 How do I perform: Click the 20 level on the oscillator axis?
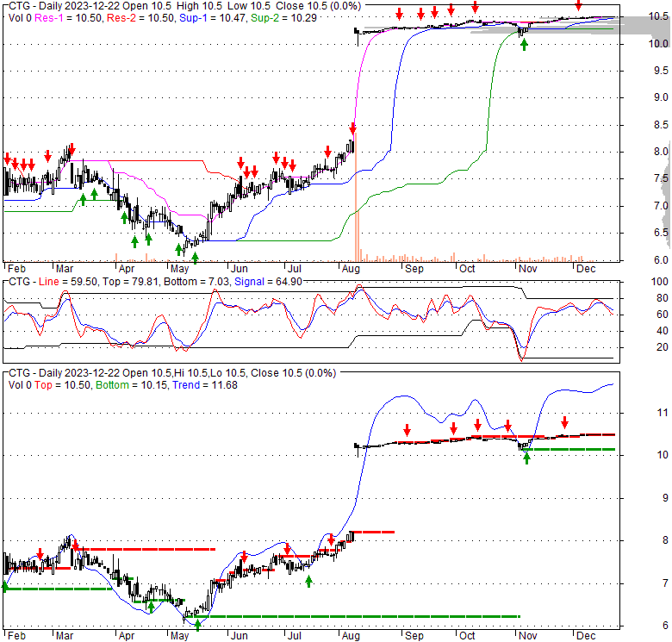(663, 347)
